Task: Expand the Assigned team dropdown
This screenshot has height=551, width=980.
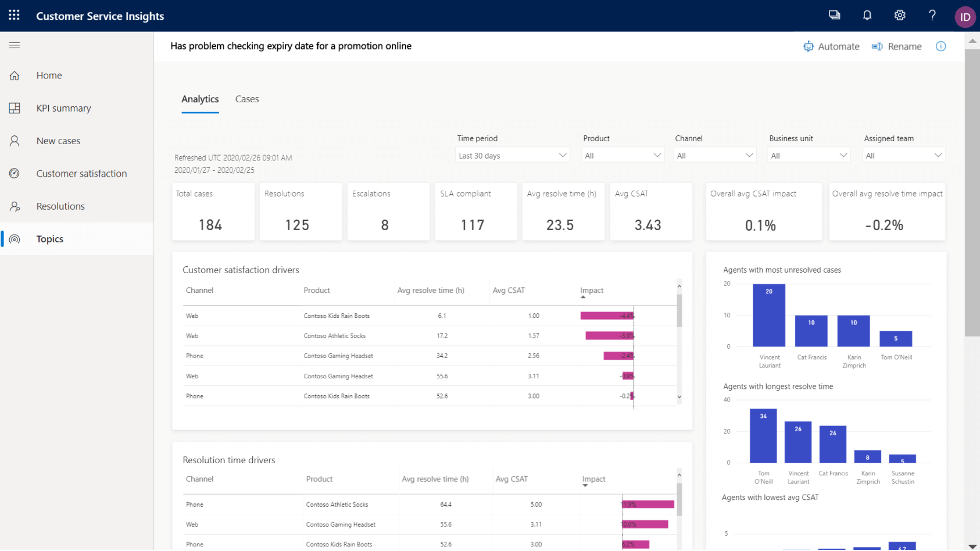Action: [x=903, y=155]
